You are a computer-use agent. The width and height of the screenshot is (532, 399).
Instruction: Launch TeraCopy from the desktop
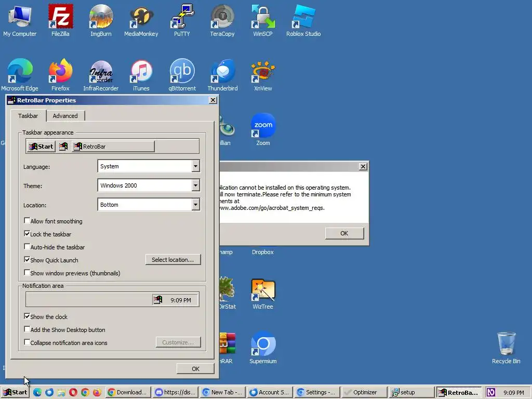click(222, 20)
